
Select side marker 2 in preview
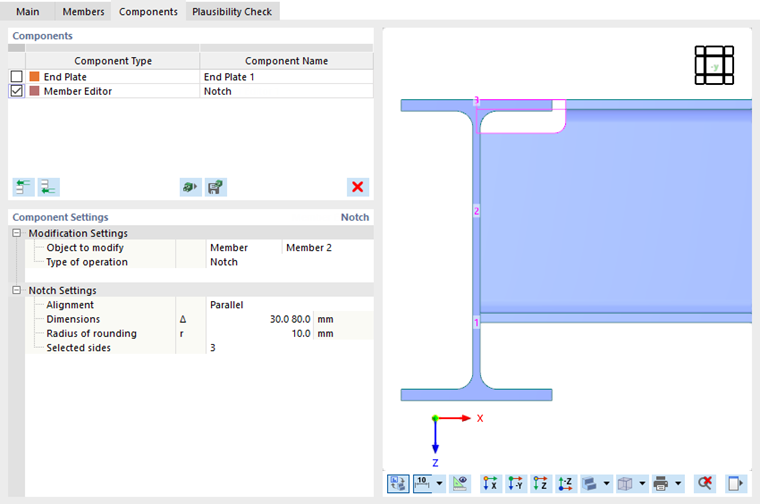point(476,211)
